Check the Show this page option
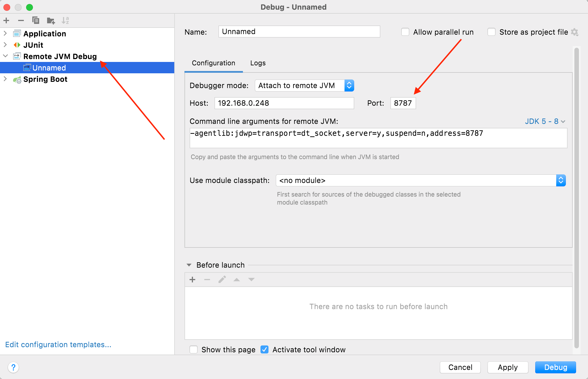 point(194,349)
